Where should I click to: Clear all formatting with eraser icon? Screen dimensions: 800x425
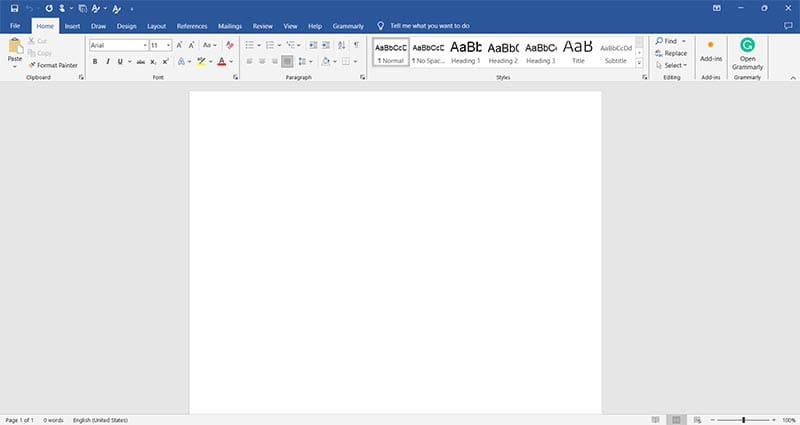(x=230, y=45)
